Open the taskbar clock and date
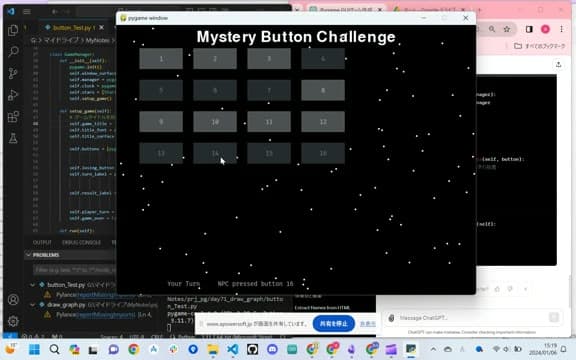The width and height of the screenshot is (576, 360). (x=543, y=349)
